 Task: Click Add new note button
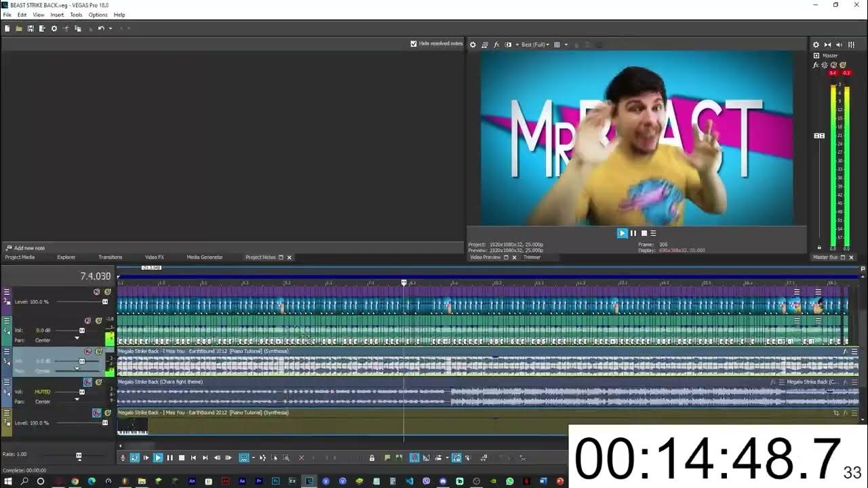click(25, 248)
